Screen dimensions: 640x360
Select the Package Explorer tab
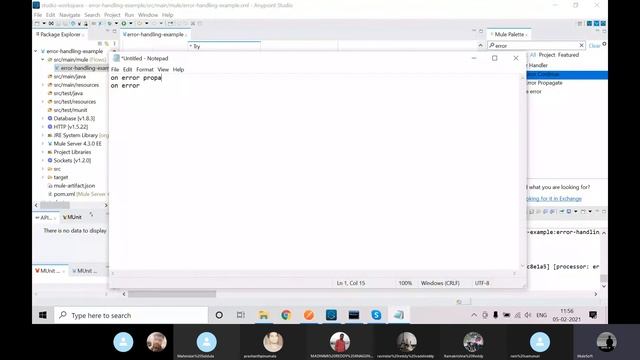coord(60,34)
